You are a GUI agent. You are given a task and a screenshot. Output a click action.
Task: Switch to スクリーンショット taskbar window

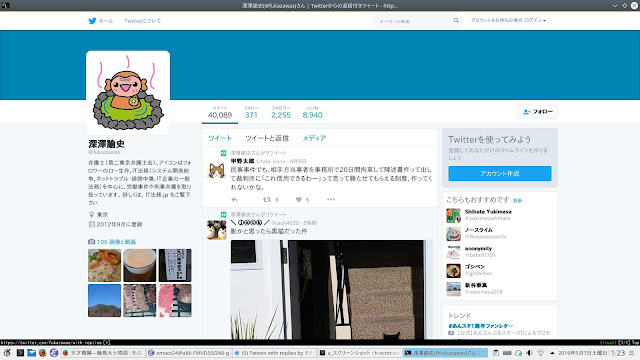pyautogui.click(x=360, y=353)
